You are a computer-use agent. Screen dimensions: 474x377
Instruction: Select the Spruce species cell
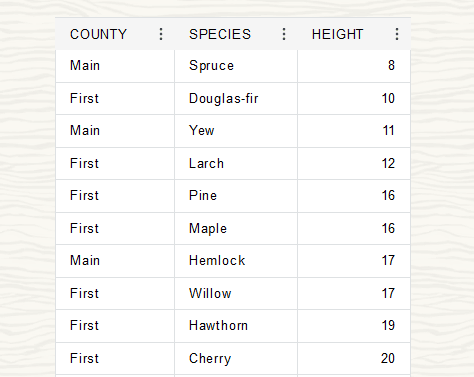[236, 66]
